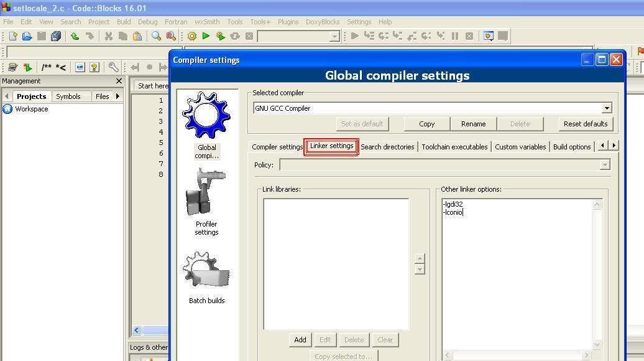Select the Symbols tab in Management

pos(68,96)
